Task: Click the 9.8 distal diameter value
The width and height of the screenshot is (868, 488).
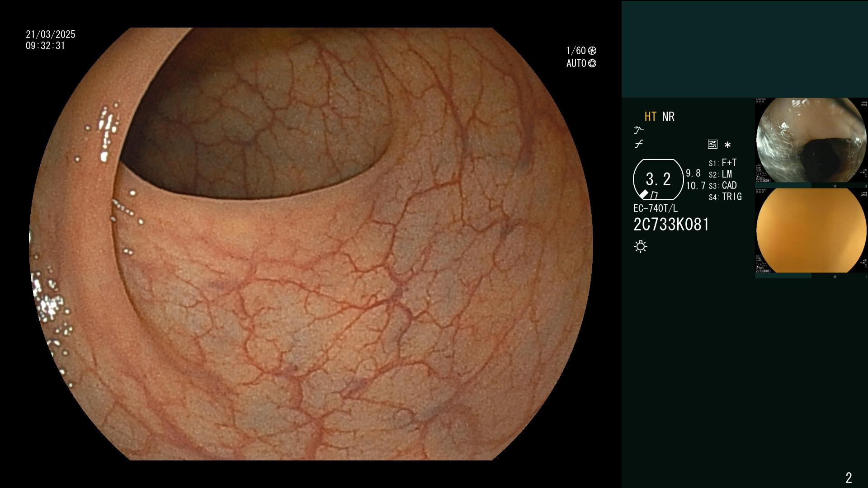Action: click(693, 173)
